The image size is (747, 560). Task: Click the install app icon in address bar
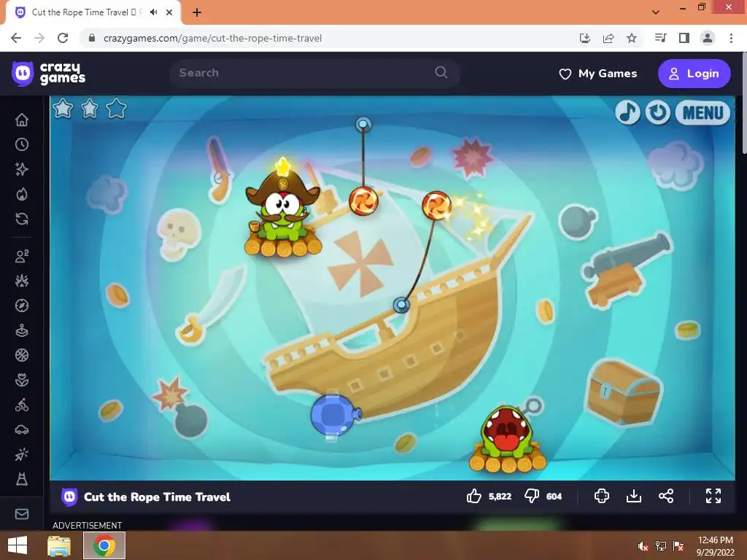pos(585,38)
